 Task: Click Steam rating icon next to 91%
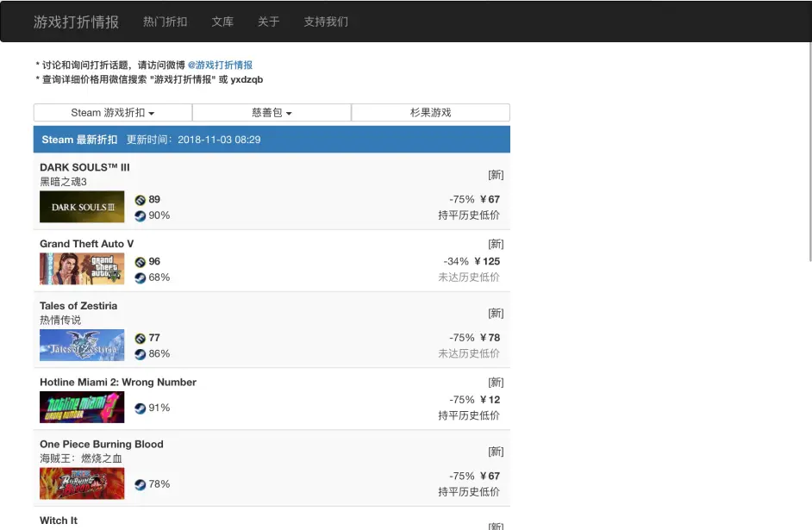[x=140, y=408]
